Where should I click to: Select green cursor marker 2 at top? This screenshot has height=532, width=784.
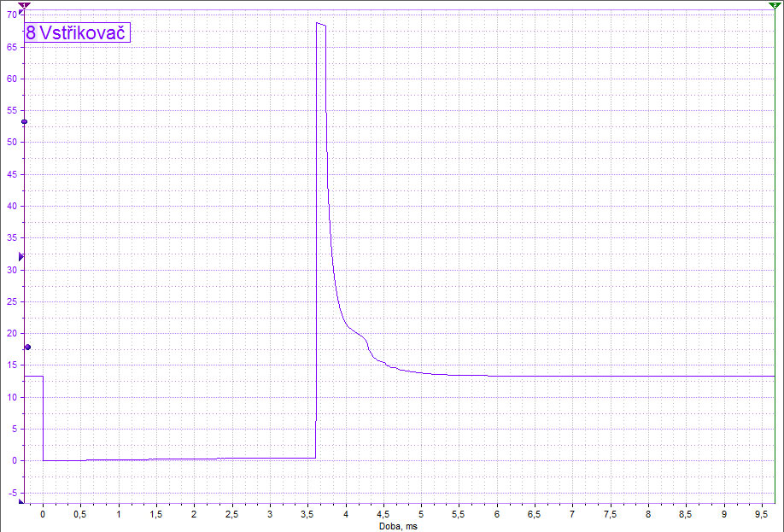pyautogui.click(x=775, y=5)
